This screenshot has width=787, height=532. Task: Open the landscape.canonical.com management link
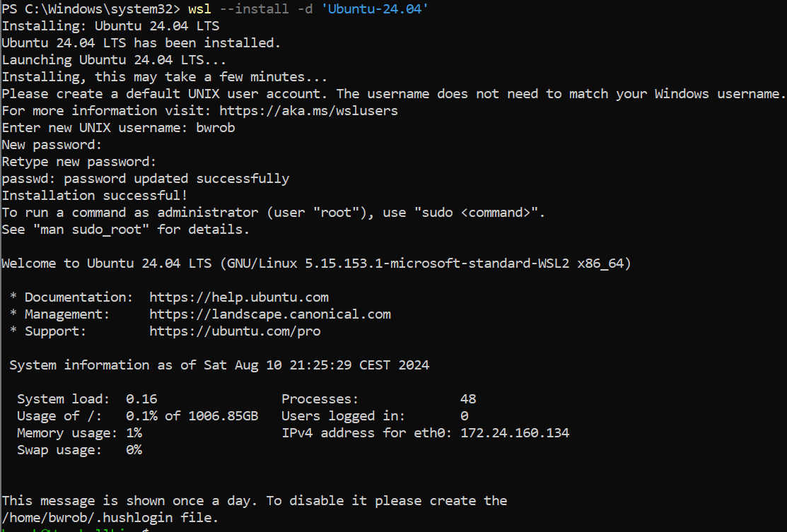click(x=270, y=314)
